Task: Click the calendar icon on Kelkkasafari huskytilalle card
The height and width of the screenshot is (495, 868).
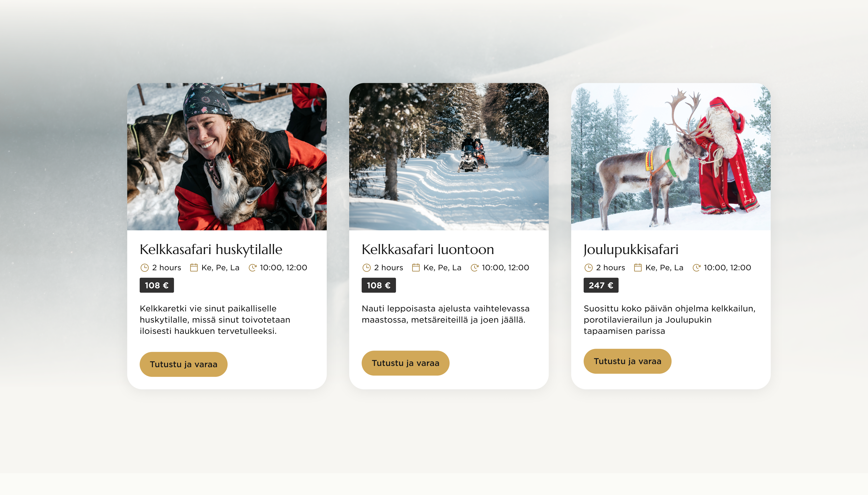Action: [194, 268]
